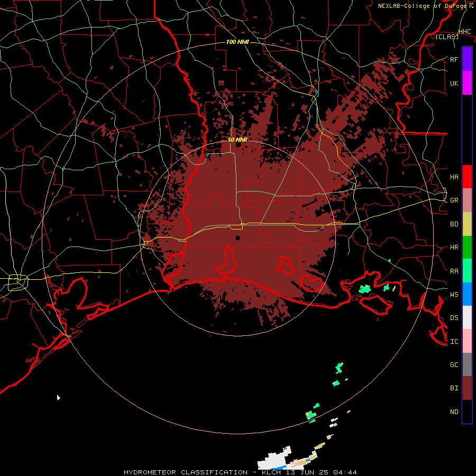Click the "BD" legend label
476x476 pixels.
coord(454,224)
